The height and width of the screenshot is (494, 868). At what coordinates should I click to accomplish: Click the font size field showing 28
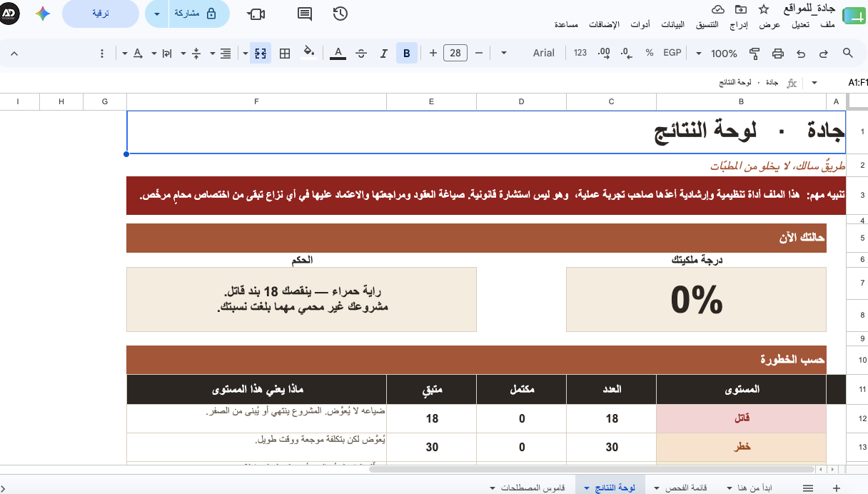[x=455, y=53]
